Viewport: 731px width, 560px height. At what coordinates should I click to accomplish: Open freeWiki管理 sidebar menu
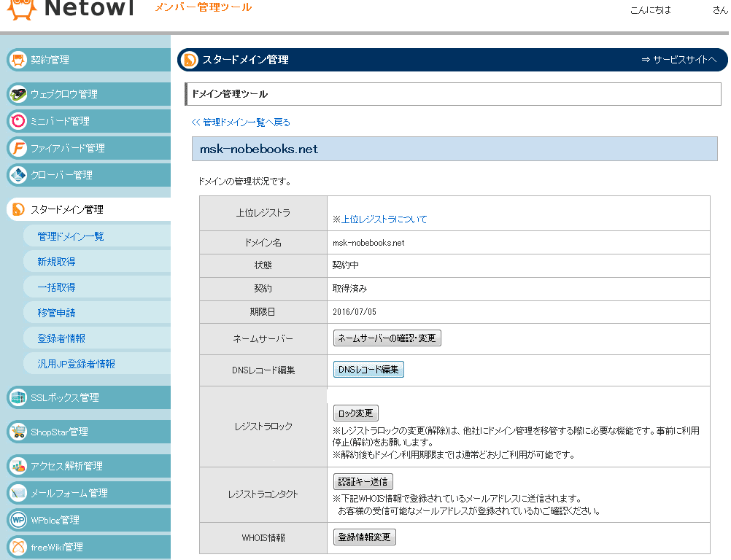[88, 547]
